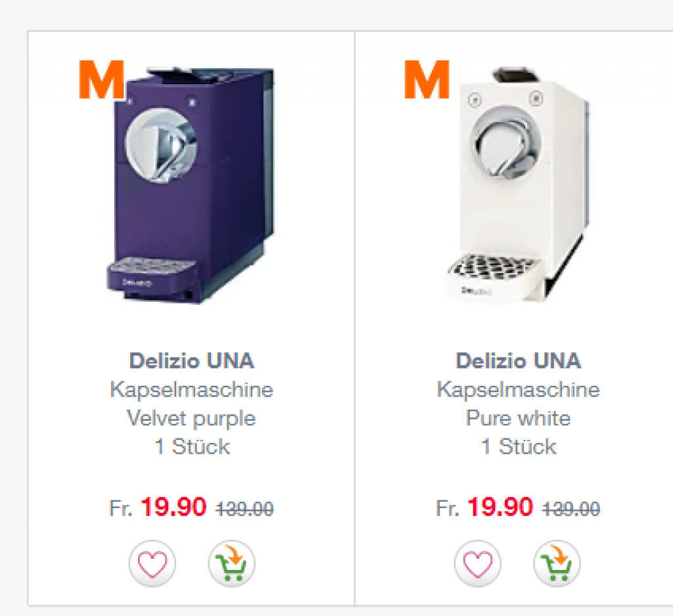
Task: Add Velvet purple machine to shopping cart
Action: click(x=231, y=563)
